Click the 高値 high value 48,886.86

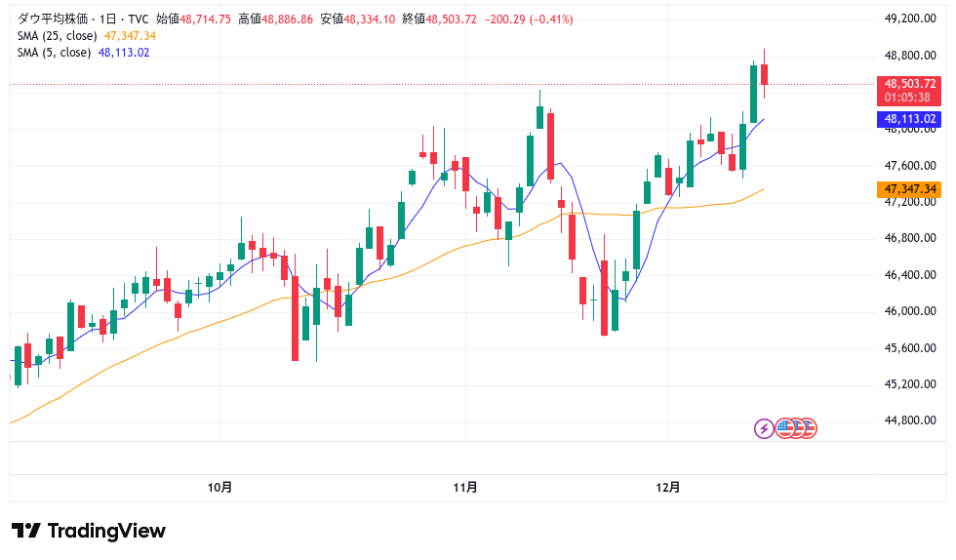(287, 20)
